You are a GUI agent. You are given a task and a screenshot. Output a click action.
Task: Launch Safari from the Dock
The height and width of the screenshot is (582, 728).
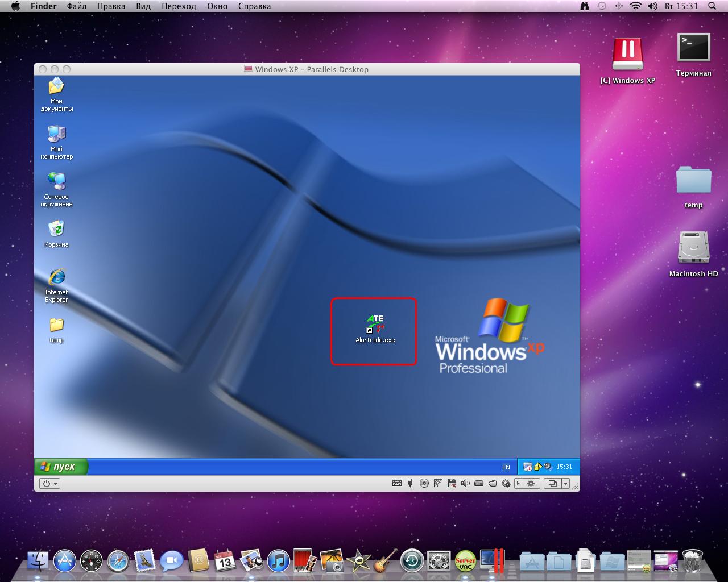click(x=118, y=561)
